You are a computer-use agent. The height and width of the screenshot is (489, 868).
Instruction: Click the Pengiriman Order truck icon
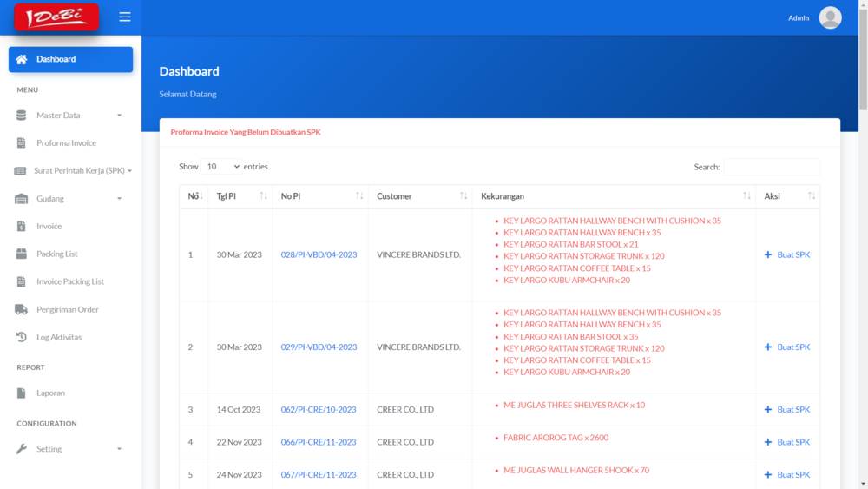22,310
